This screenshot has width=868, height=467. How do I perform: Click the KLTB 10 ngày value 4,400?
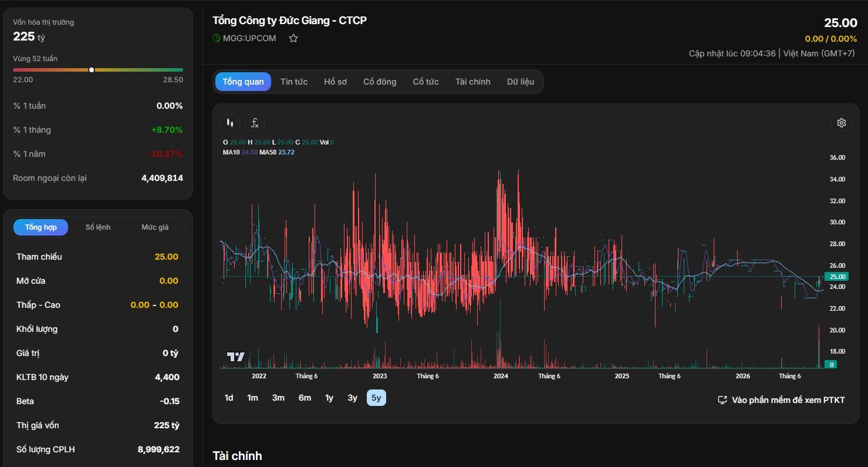pyautogui.click(x=167, y=377)
